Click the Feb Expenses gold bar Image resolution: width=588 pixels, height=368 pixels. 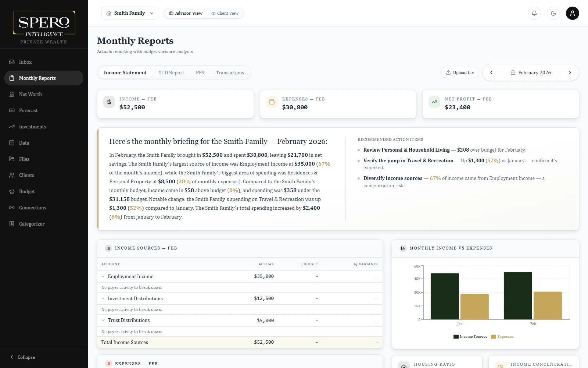(548, 305)
